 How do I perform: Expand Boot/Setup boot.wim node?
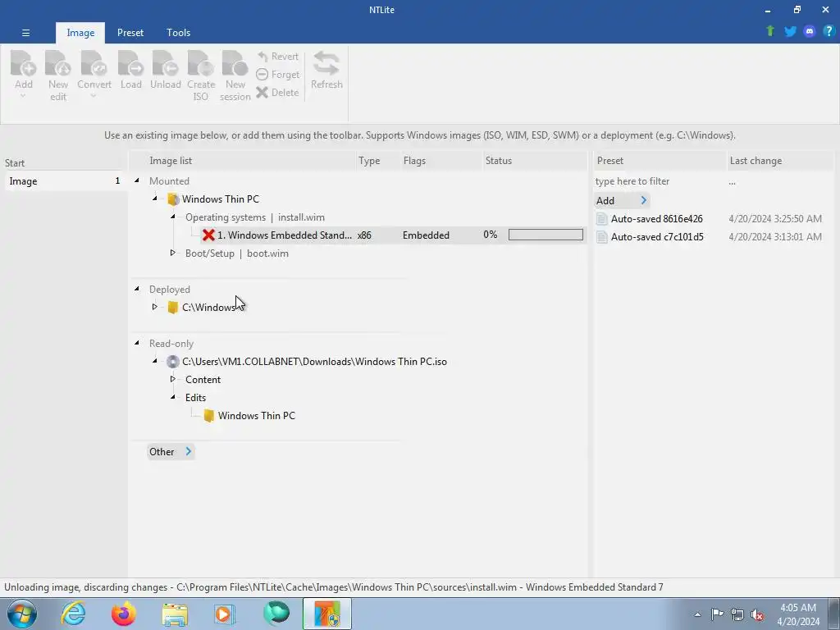click(173, 253)
